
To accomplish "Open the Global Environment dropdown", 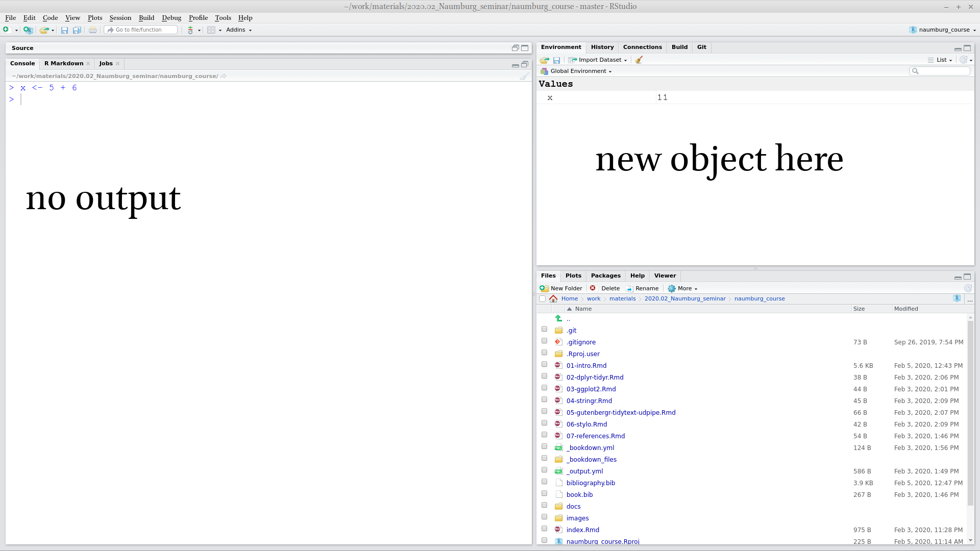I will point(576,71).
